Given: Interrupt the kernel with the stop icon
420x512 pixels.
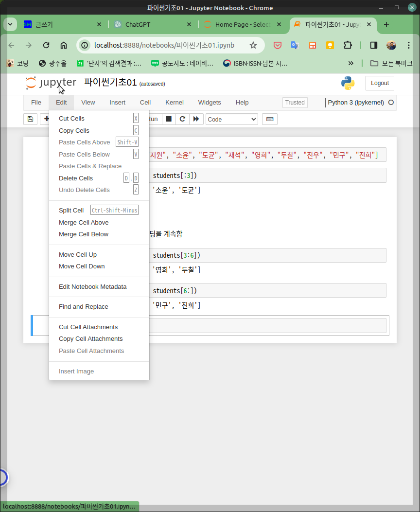Looking at the screenshot, I should coord(168,119).
